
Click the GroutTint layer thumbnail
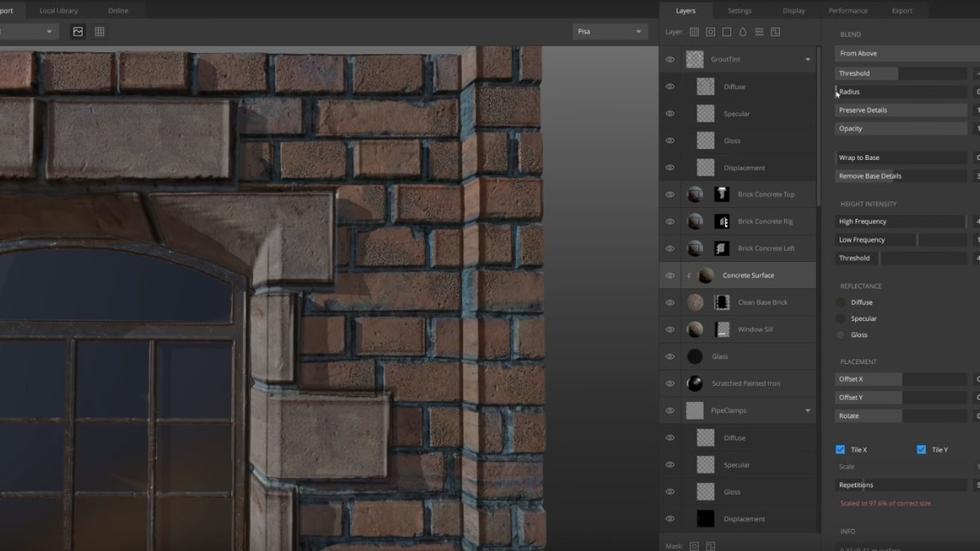695,59
